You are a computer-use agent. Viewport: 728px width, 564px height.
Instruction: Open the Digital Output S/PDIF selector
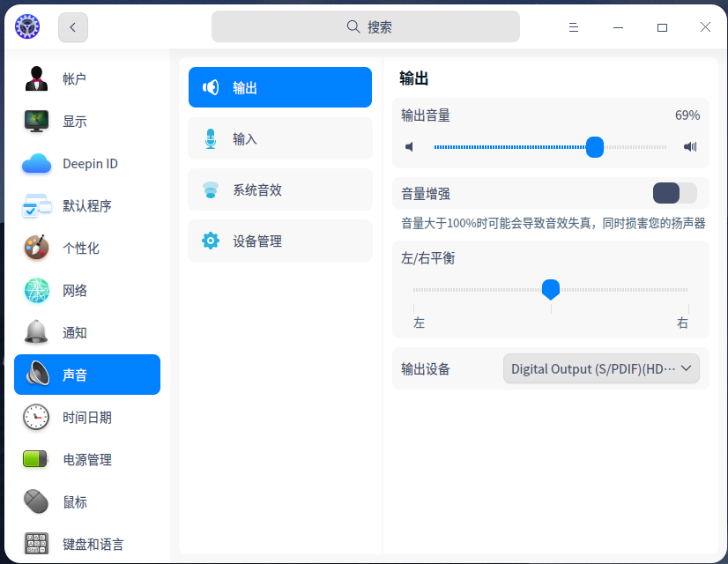point(600,368)
